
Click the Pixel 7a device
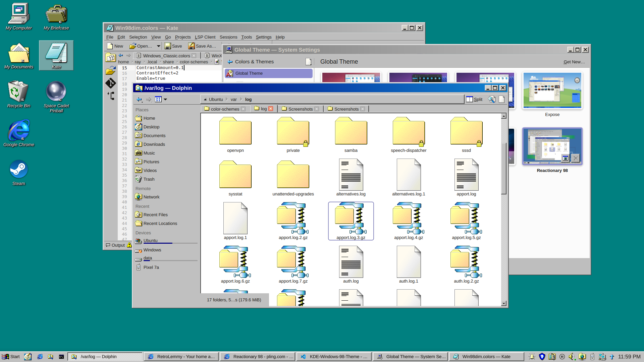tap(151, 267)
